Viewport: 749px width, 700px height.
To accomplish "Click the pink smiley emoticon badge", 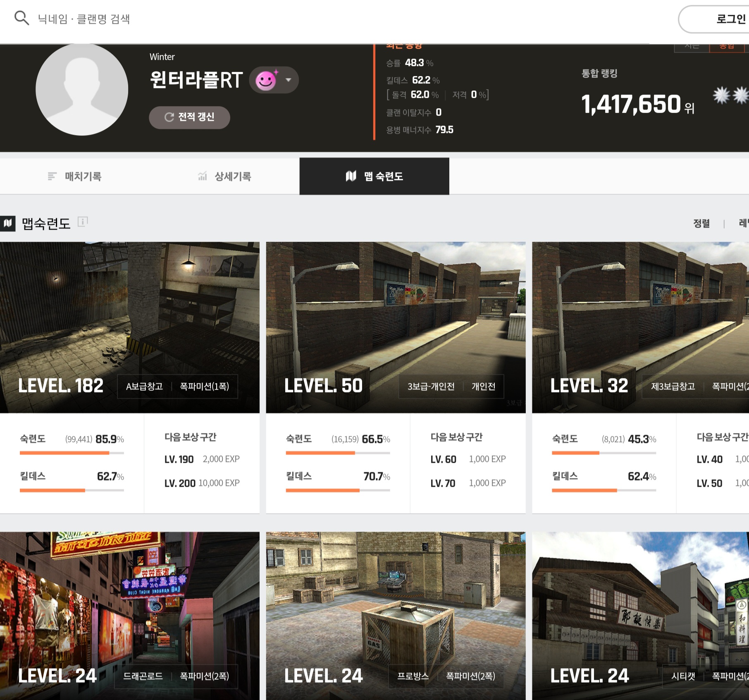I will tap(266, 80).
